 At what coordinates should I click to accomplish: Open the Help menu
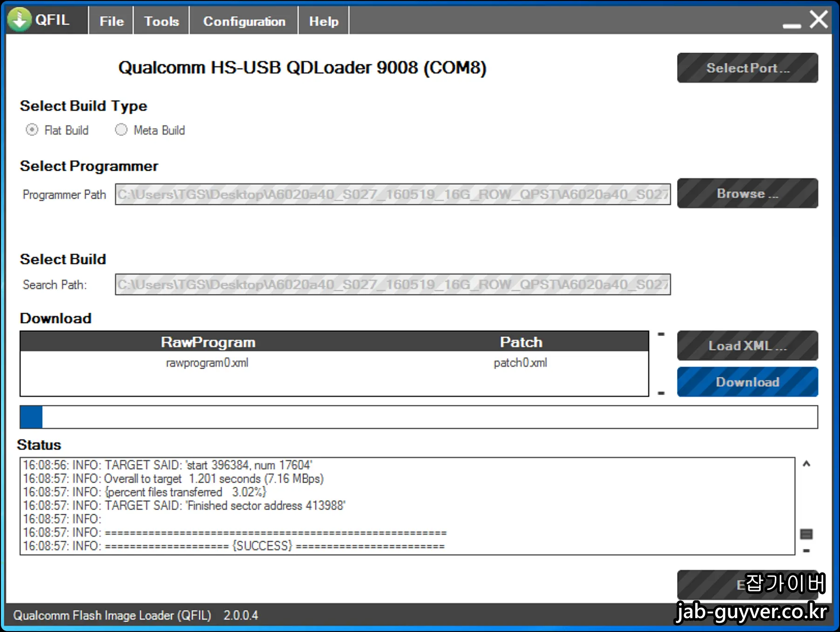[x=324, y=21]
